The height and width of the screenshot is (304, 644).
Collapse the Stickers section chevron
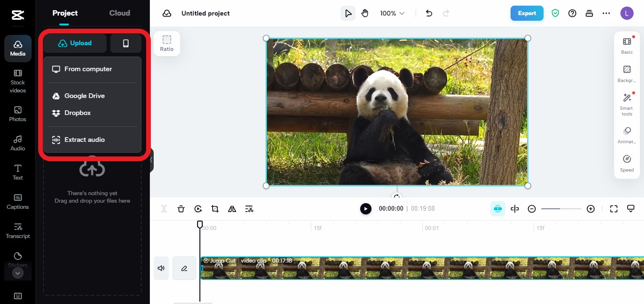[17, 273]
